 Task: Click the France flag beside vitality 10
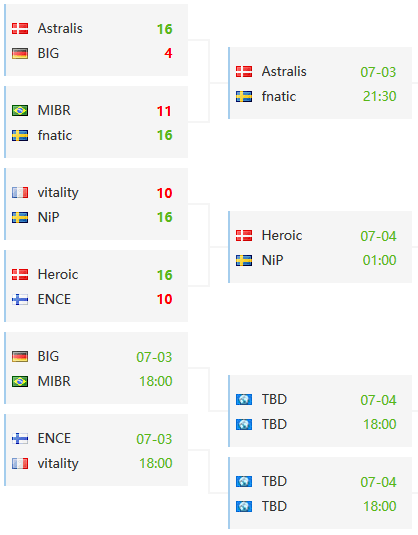(20, 193)
